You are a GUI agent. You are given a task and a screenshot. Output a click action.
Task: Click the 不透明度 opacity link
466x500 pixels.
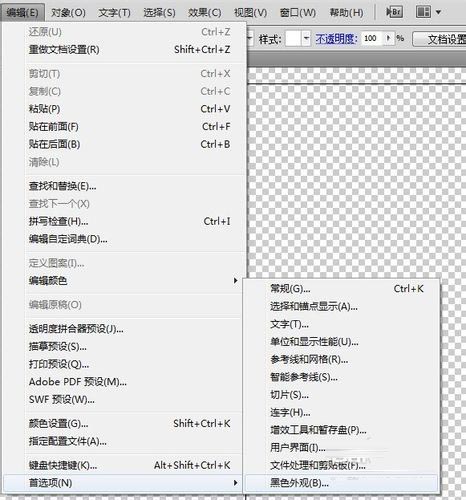coord(336,39)
